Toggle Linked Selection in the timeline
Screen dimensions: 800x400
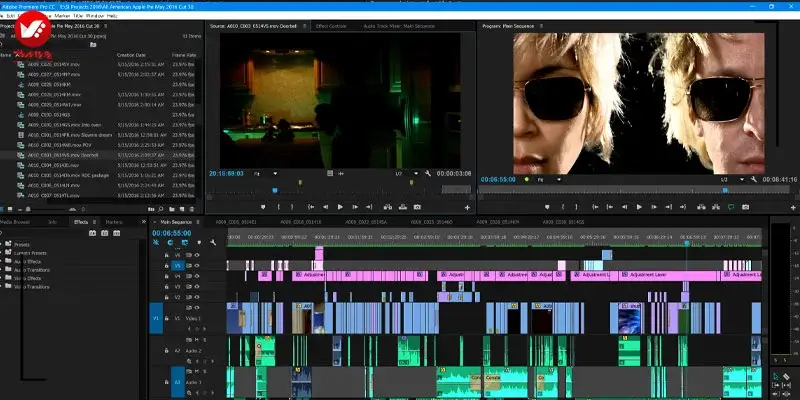[185, 242]
